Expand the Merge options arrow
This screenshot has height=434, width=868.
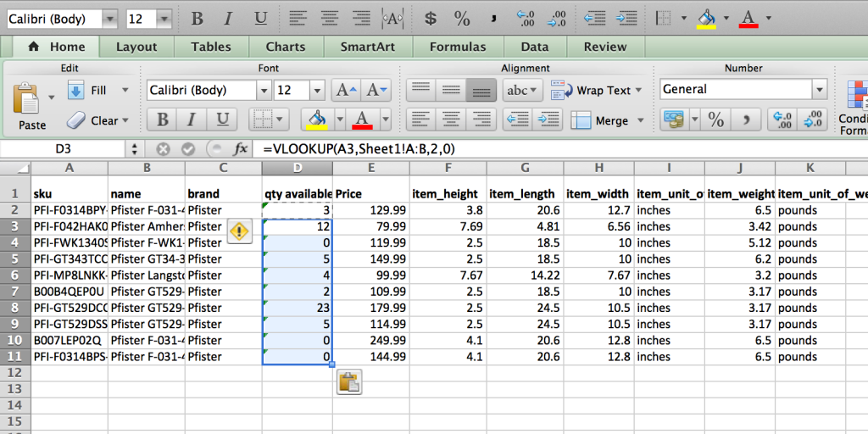[641, 120]
